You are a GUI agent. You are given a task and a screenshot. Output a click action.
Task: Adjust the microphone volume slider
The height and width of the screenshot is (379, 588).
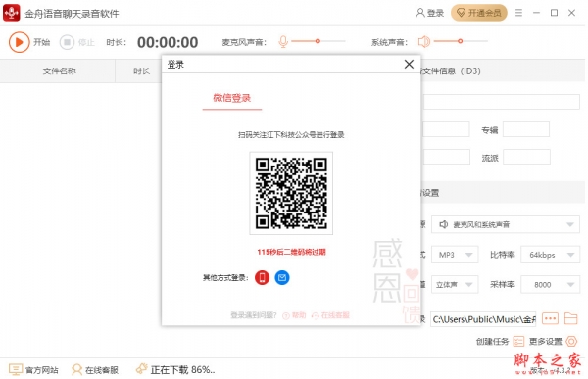[x=318, y=41]
